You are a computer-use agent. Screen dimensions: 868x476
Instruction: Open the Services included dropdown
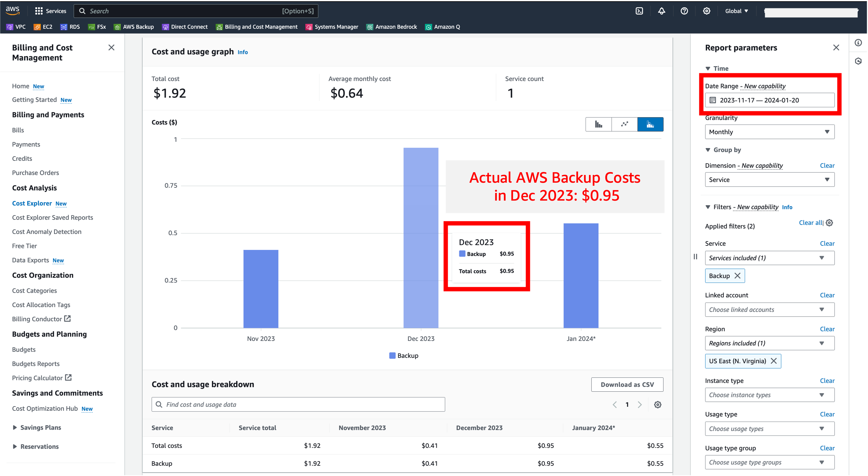(x=769, y=258)
